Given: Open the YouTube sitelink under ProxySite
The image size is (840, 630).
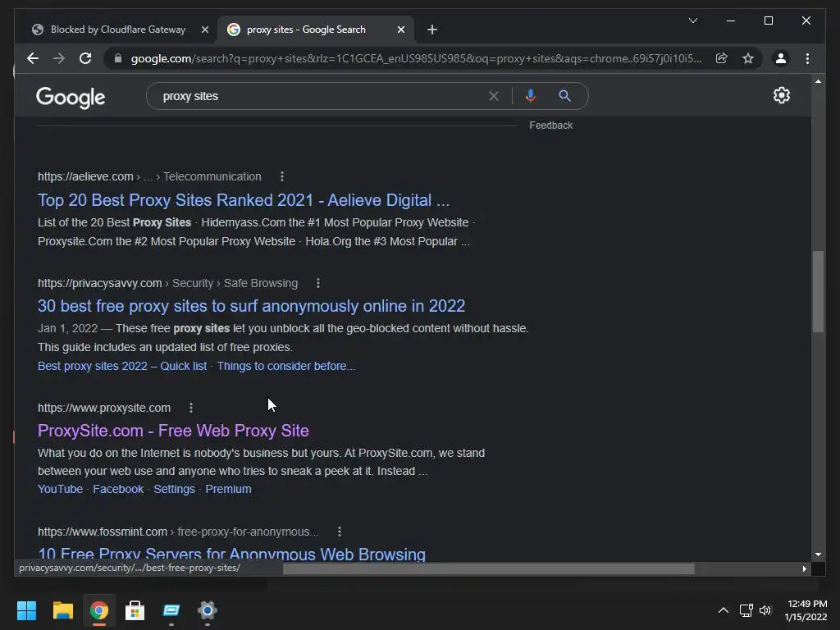Looking at the screenshot, I should [60, 489].
